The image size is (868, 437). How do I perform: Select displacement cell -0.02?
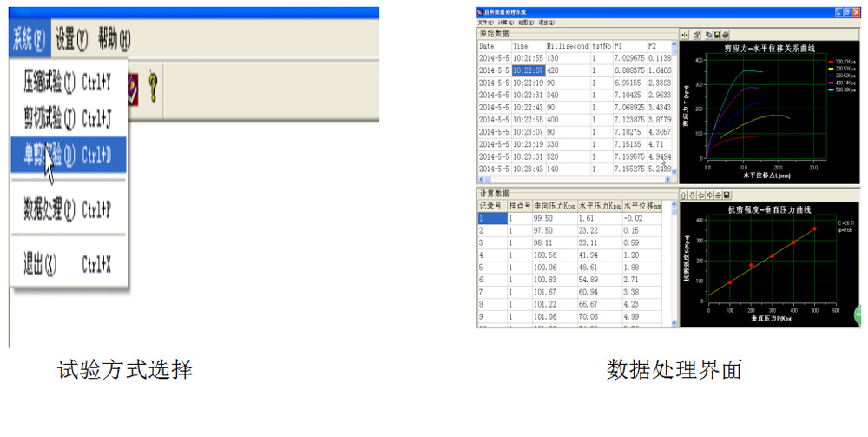point(642,218)
